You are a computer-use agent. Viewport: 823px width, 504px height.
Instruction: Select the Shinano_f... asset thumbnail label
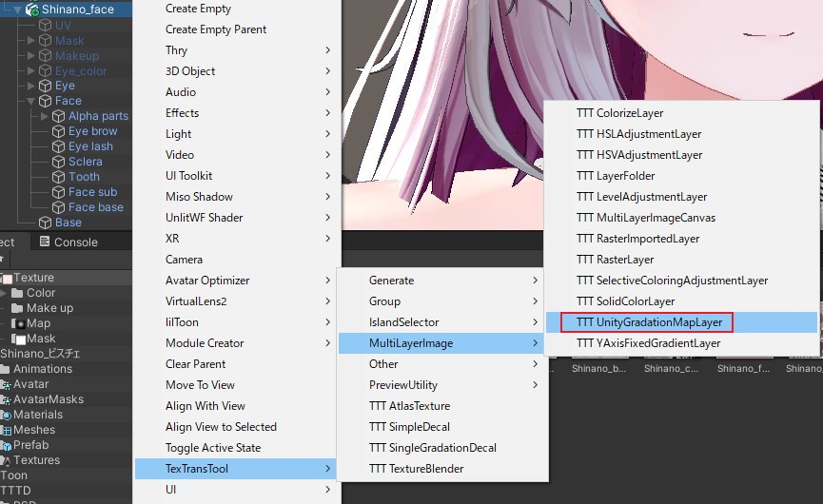click(x=744, y=369)
